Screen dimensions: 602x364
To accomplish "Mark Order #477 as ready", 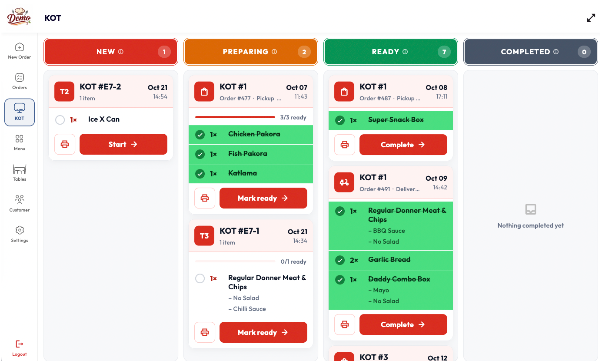I will pyautogui.click(x=263, y=198).
